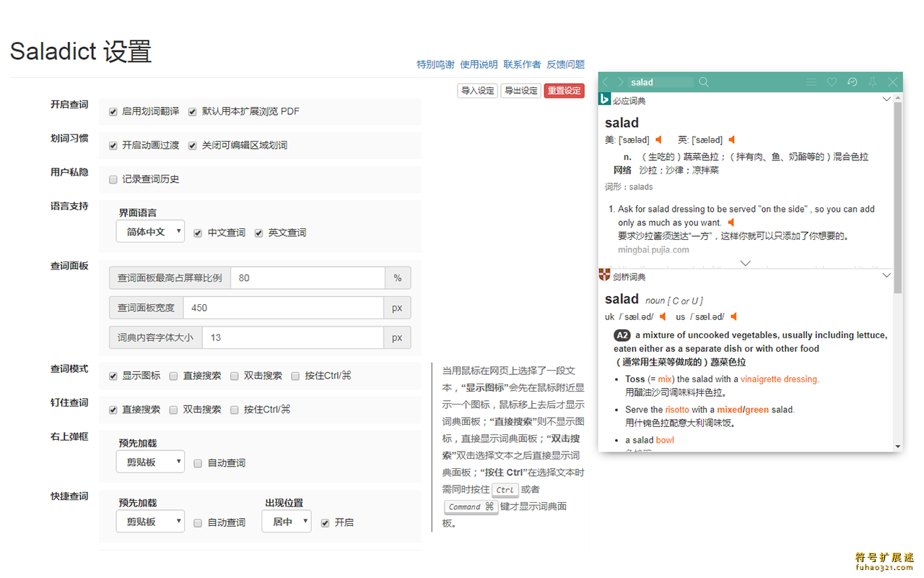Open risotto link in Cambridge example
924x578 pixels.
tap(677, 410)
